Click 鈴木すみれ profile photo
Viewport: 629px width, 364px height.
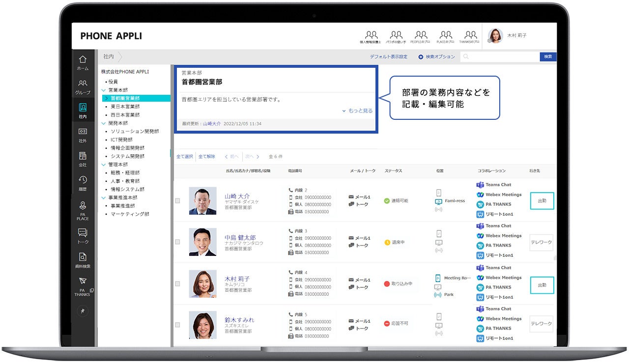(x=202, y=325)
